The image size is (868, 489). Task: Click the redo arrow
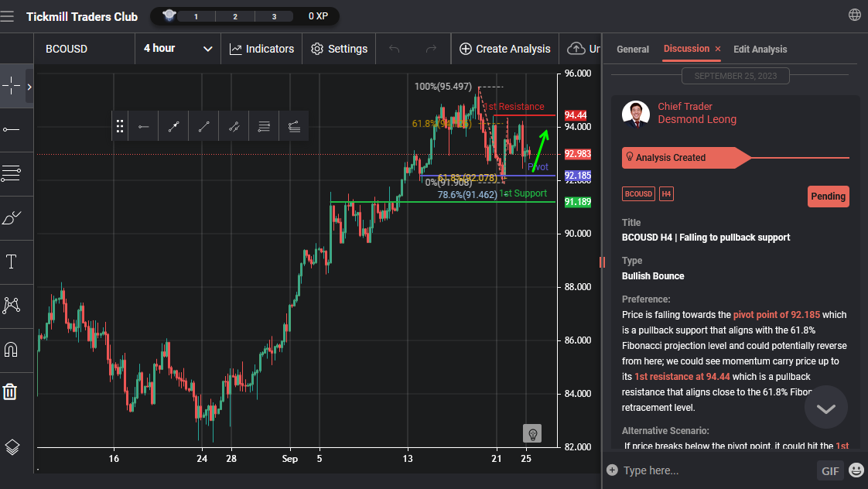[431, 49]
